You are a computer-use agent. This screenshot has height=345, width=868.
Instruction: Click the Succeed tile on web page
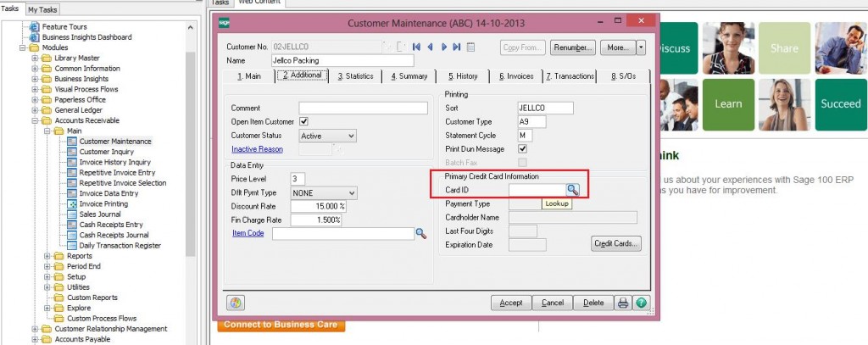point(840,104)
